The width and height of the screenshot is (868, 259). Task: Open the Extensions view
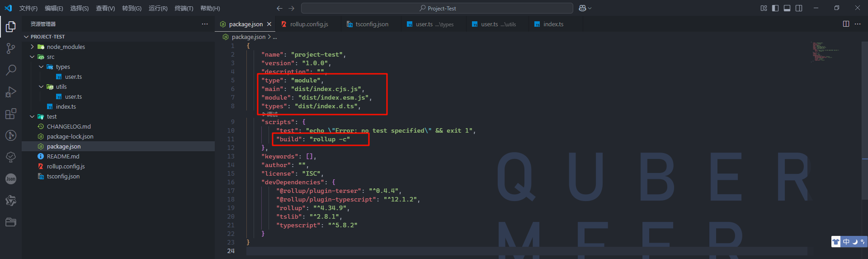pos(11,114)
